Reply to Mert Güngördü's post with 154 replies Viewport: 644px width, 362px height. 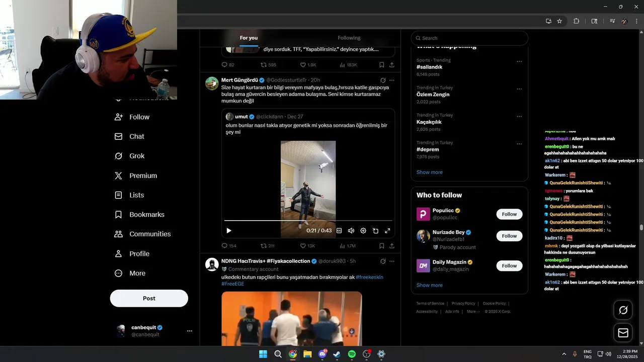[229, 246]
